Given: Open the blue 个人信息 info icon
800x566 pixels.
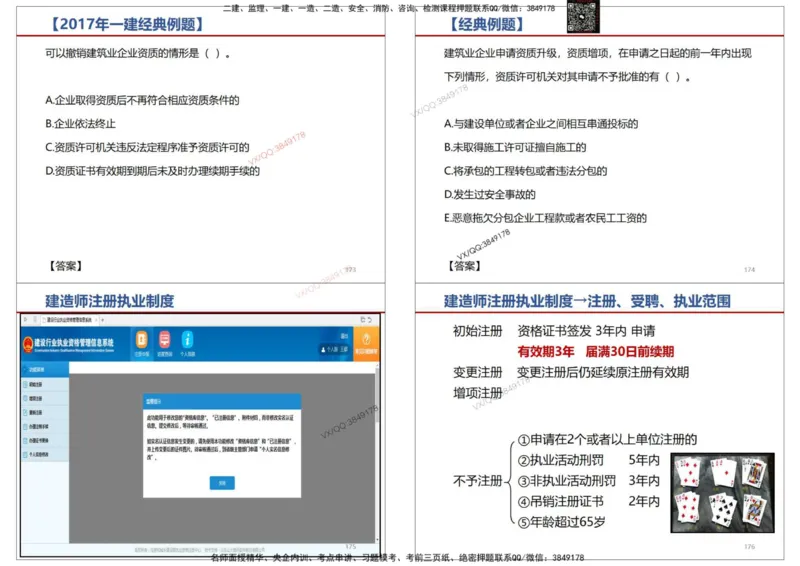Looking at the screenshot, I should pos(187,341).
